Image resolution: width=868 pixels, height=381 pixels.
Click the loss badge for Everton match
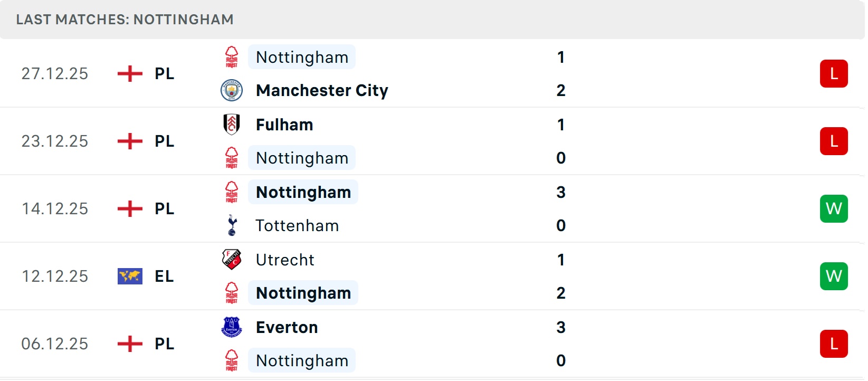click(834, 344)
